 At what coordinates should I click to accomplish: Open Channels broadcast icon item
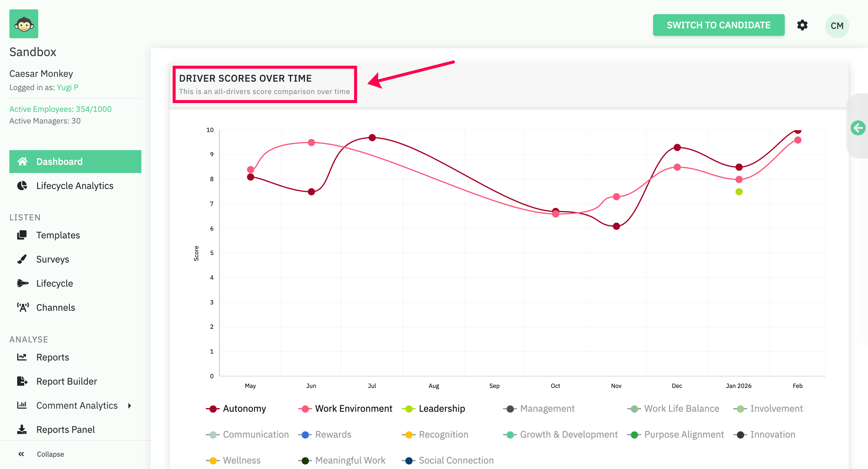pyautogui.click(x=23, y=307)
